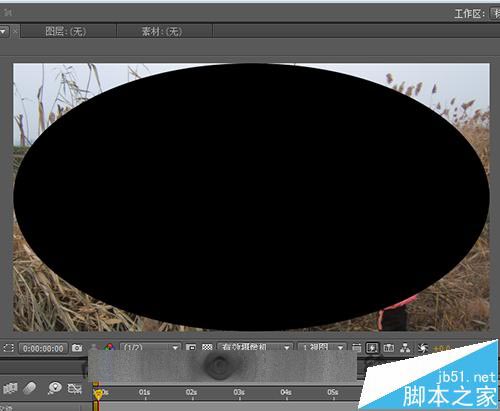This screenshot has height=411, width=500.
Task: Take a snapshot with the camera icon
Action: tap(77, 348)
